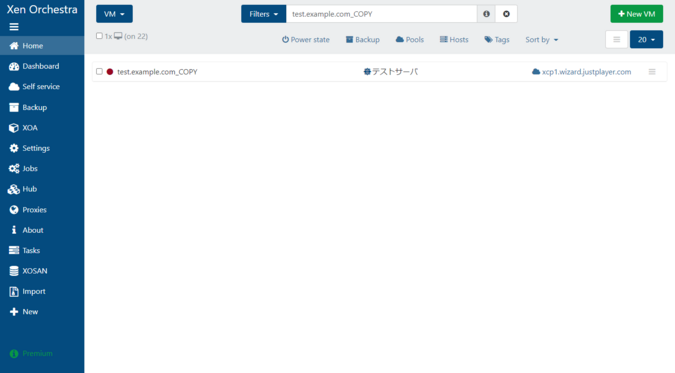Clear the search filter with the X icon
The width and height of the screenshot is (675, 373).
click(x=506, y=14)
